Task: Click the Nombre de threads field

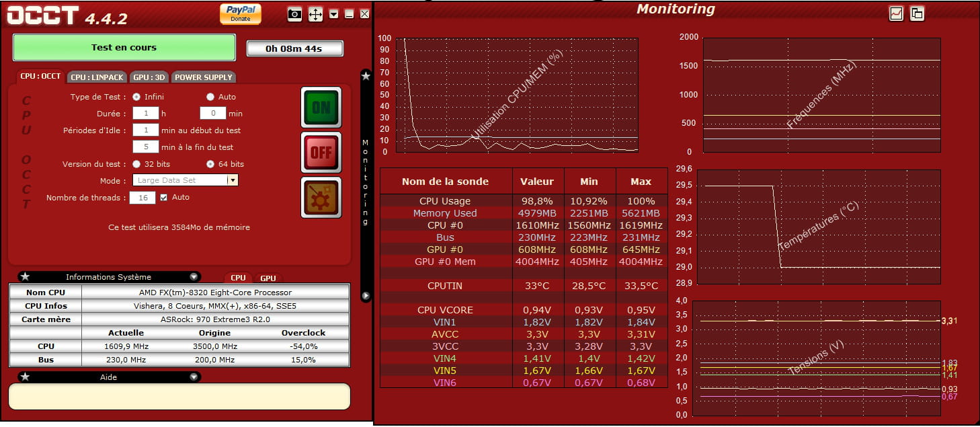Action: [x=142, y=198]
